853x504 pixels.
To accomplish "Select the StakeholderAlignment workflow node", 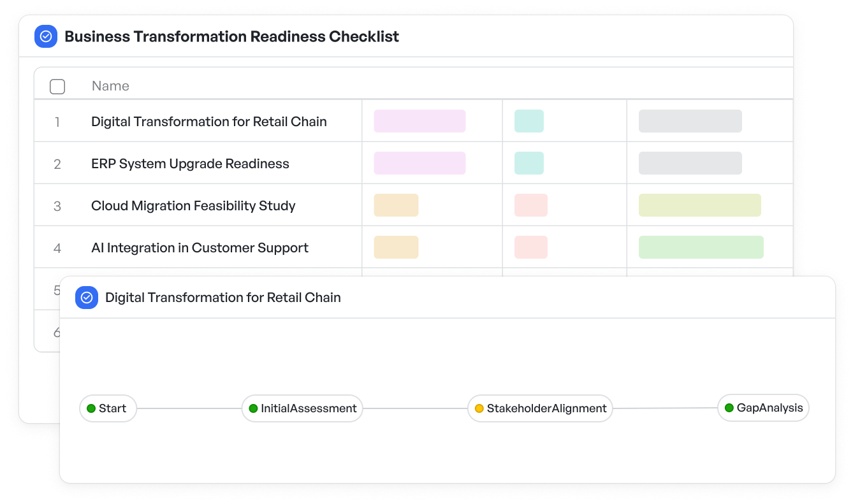I will [x=540, y=408].
